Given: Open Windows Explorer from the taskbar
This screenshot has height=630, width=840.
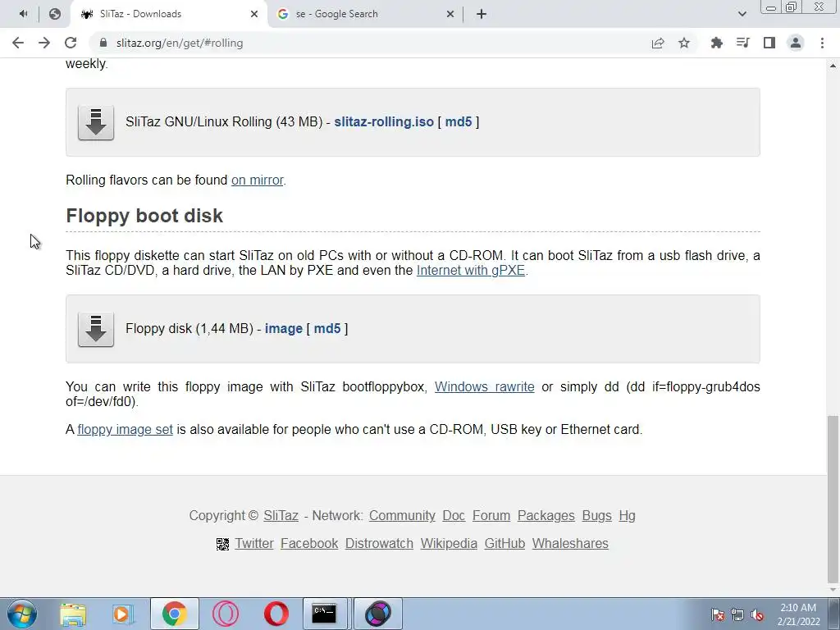Looking at the screenshot, I should (x=73, y=614).
